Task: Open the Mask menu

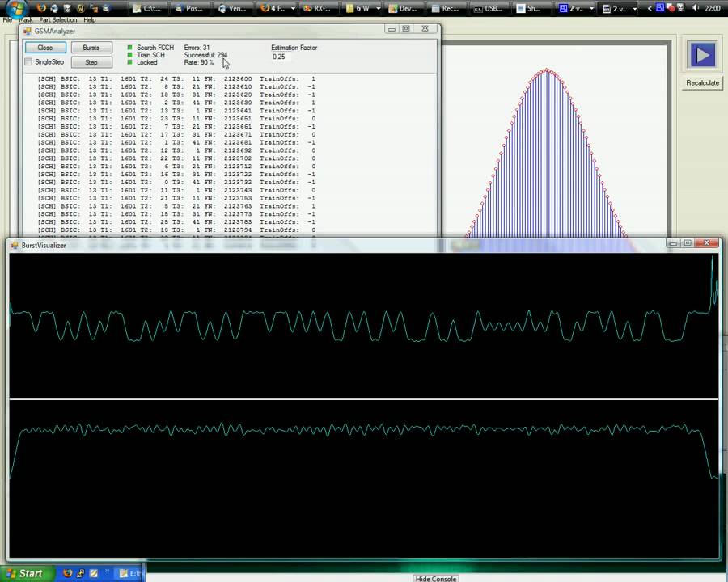Action: pyautogui.click(x=26, y=20)
